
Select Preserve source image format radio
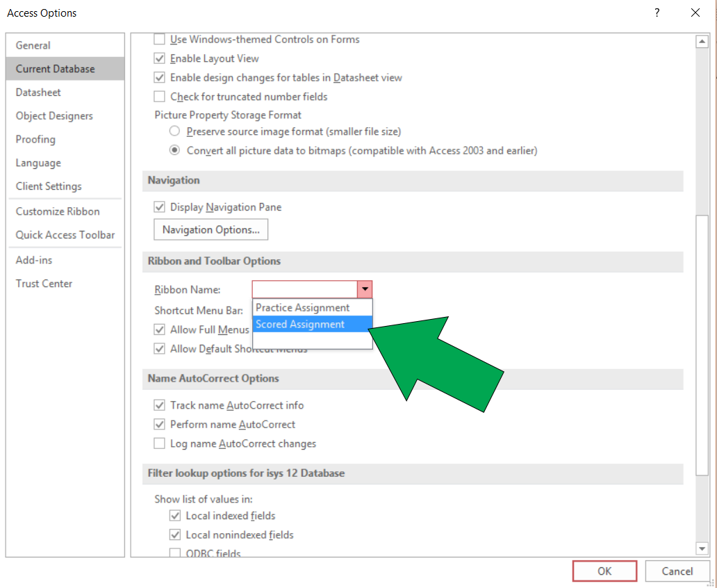point(174,131)
